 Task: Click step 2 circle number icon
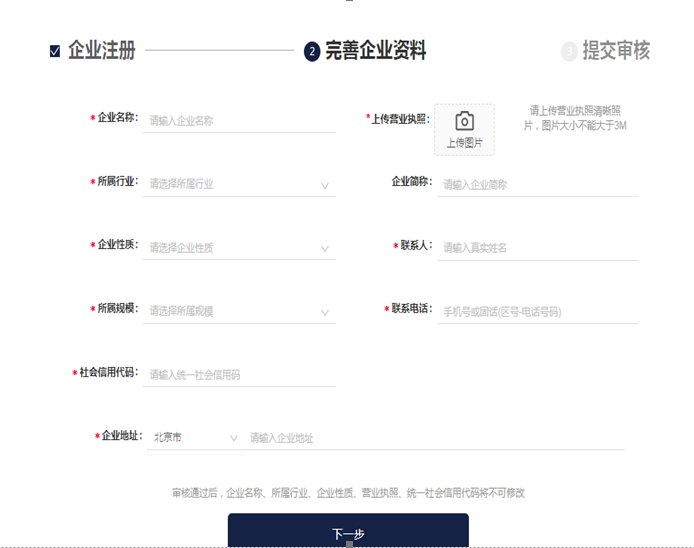coord(312,51)
